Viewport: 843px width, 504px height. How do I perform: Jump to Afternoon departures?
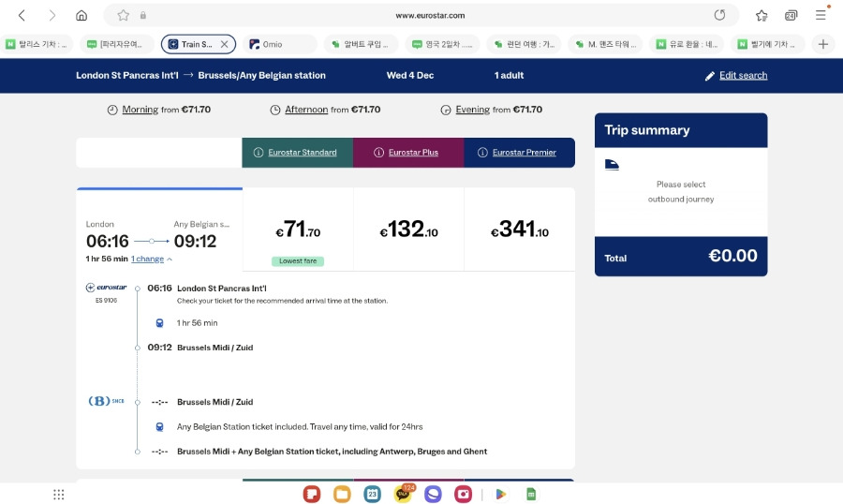pyautogui.click(x=306, y=110)
